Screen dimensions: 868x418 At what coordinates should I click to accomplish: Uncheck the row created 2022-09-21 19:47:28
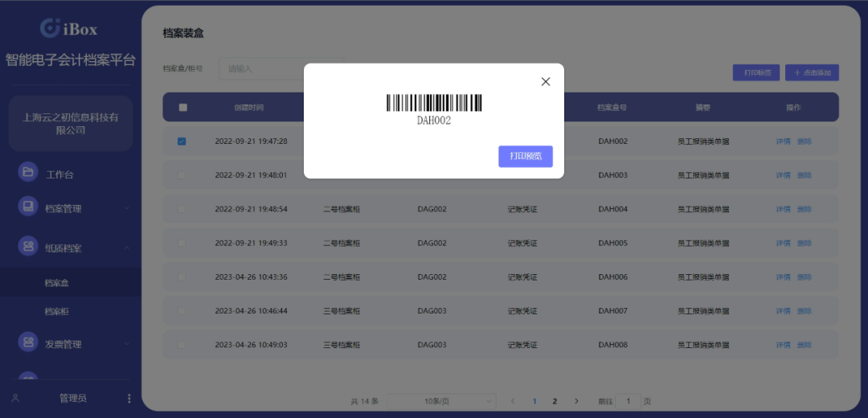(x=182, y=141)
